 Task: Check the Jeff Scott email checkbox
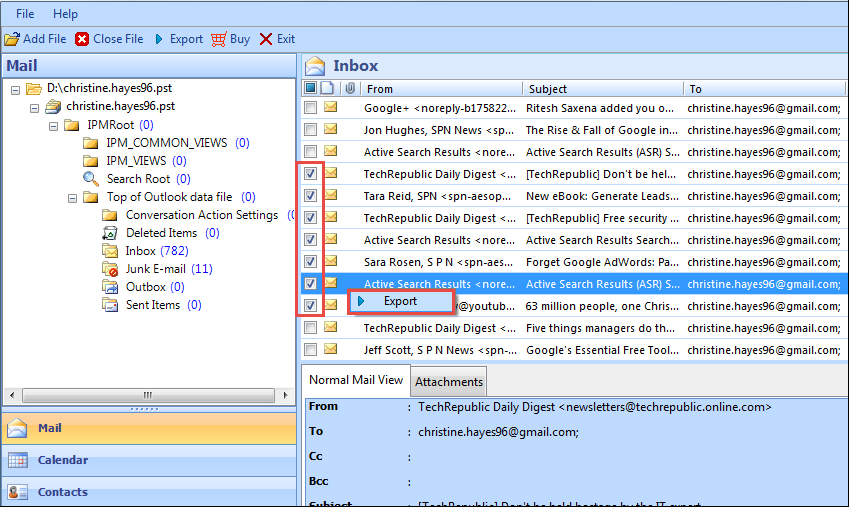(x=311, y=350)
